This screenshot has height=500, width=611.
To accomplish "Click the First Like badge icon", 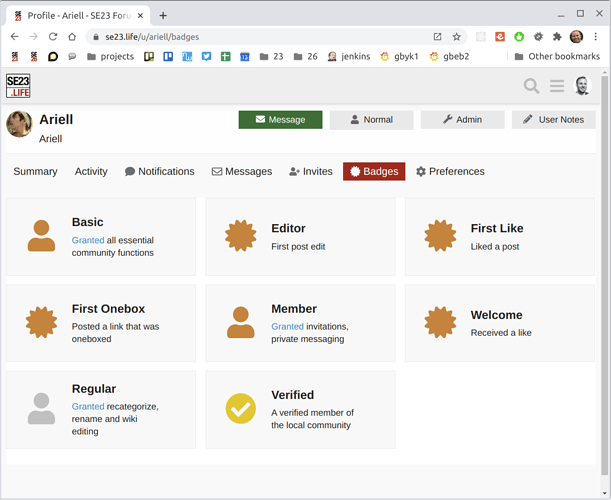I will 440,236.
